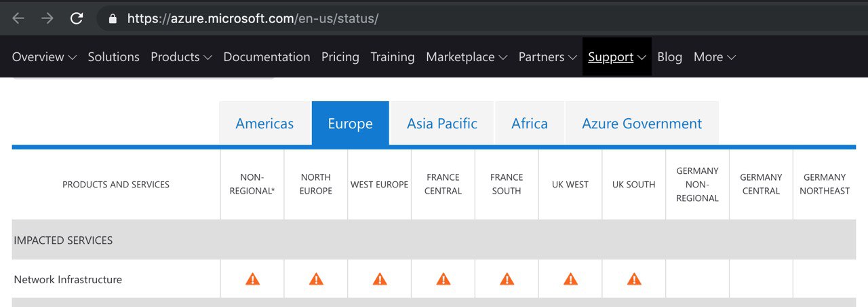868x307 pixels.
Task: Switch to the Americas tab
Action: [264, 123]
